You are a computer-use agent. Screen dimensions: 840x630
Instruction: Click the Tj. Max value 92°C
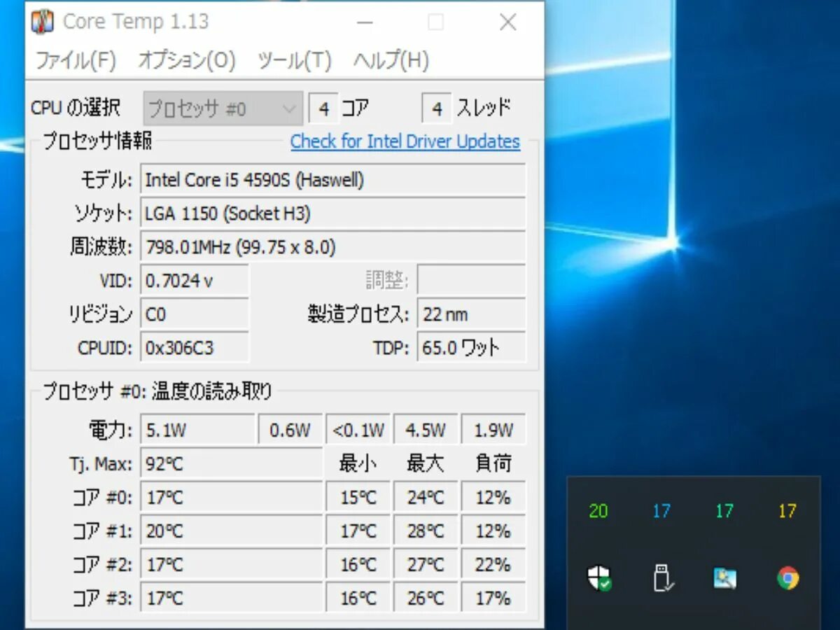tap(232, 463)
